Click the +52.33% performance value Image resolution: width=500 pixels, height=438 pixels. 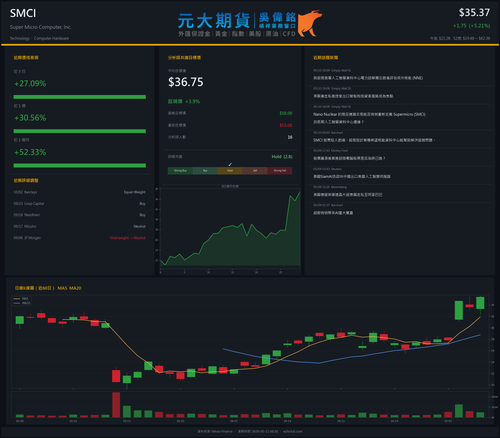pos(30,152)
